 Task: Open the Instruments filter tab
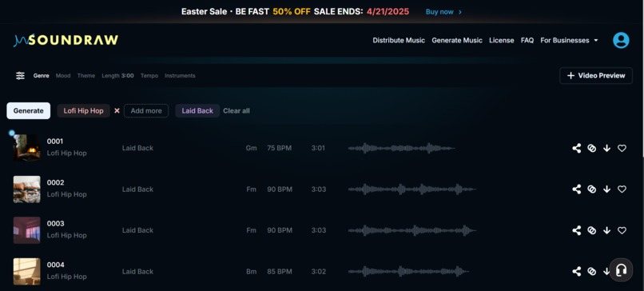click(x=180, y=76)
